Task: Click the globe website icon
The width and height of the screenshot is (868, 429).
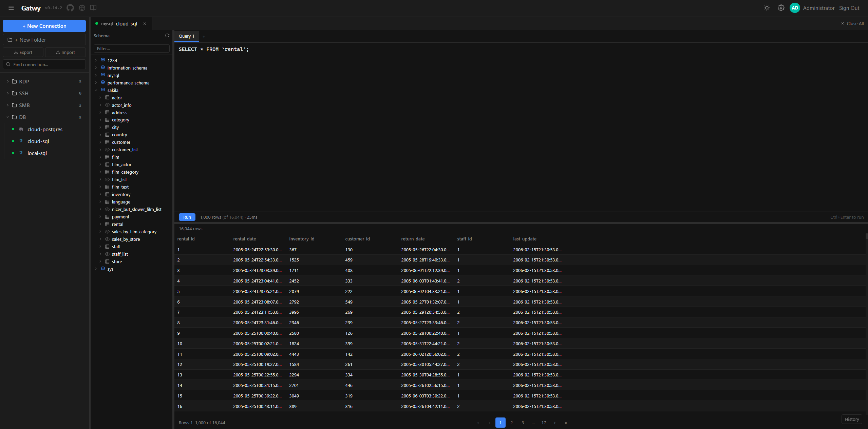Action: coord(82,8)
